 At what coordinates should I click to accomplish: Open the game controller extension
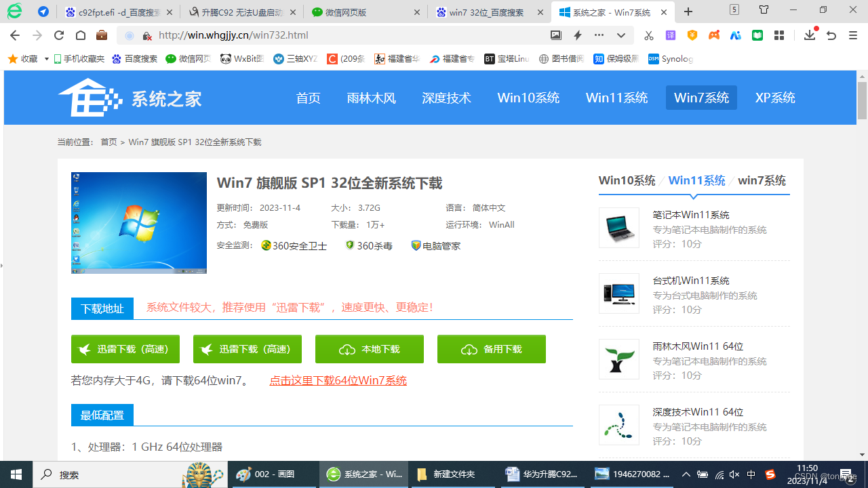click(714, 35)
